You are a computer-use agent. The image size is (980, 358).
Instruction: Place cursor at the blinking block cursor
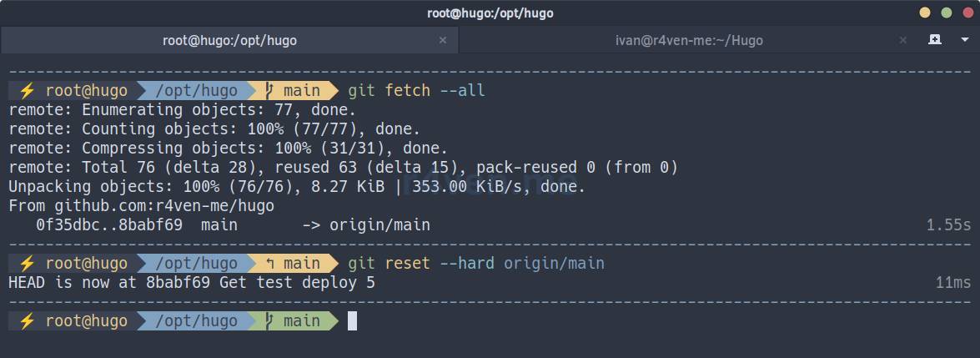point(352,321)
